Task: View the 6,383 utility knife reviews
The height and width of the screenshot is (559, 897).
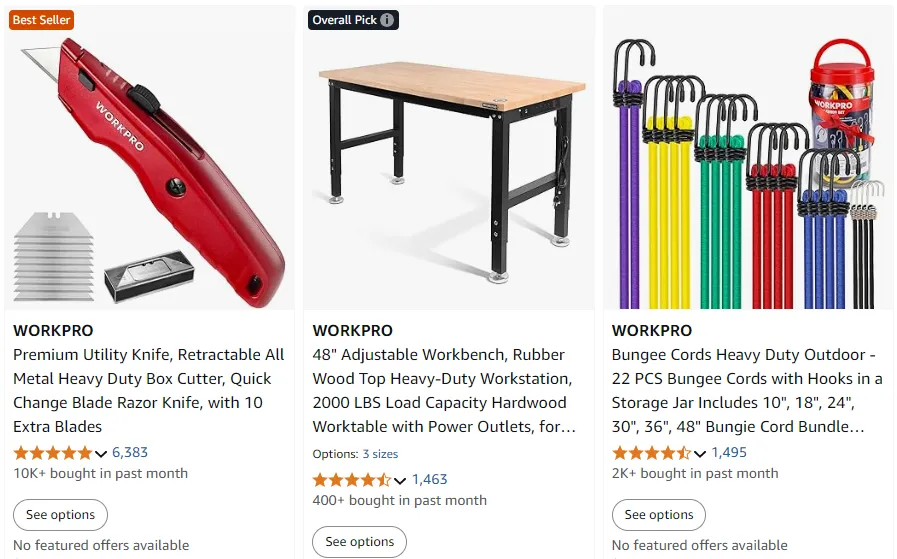Action: (130, 453)
